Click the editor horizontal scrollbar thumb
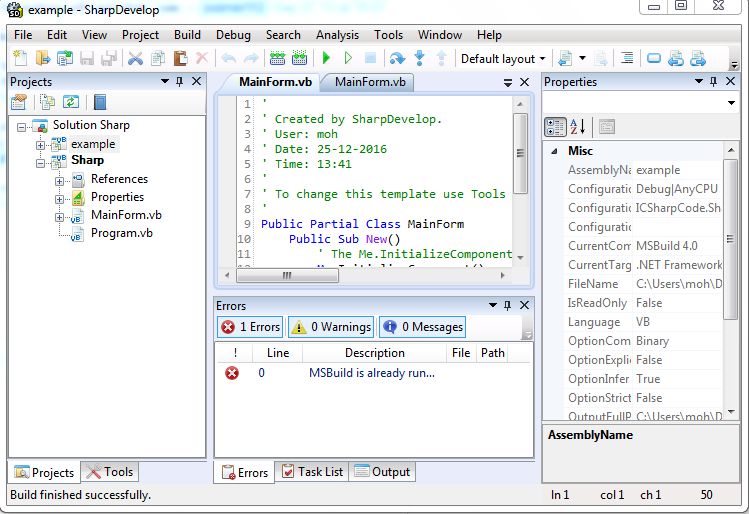 [x=288, y=276]
